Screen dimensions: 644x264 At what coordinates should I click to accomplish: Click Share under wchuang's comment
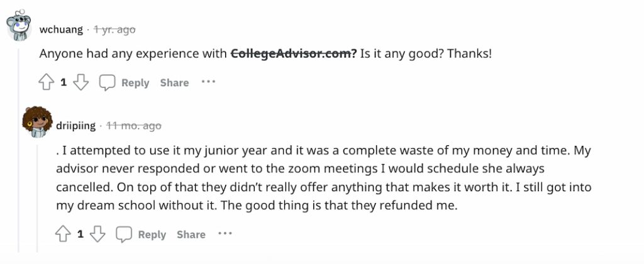pyautogui.click(x=175, y=82)
